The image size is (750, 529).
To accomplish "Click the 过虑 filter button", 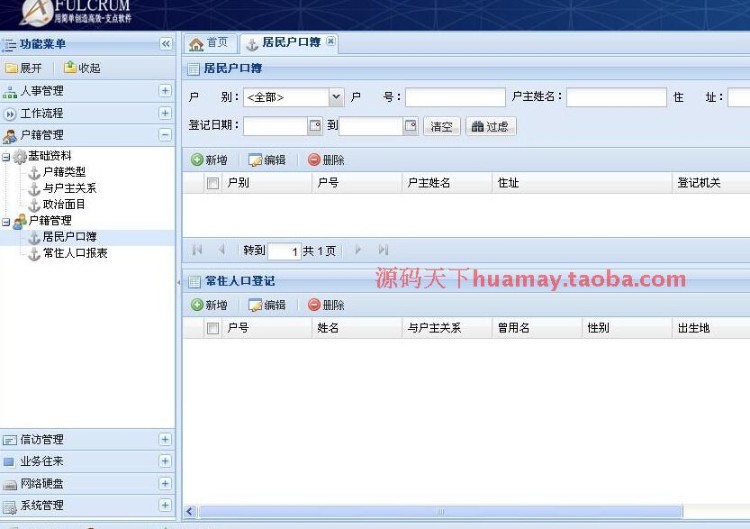I will click(x=491, y=126).
